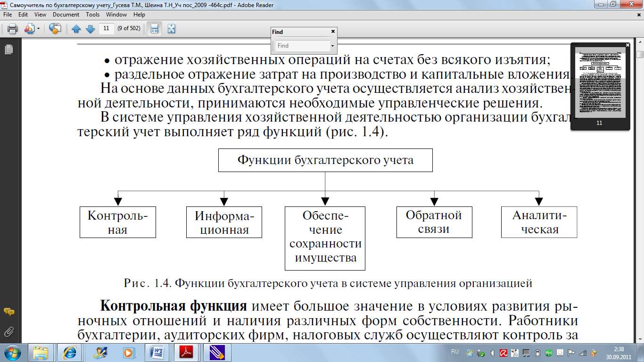
Task: Click the Collaborate people icon
Action: [29, 29]
